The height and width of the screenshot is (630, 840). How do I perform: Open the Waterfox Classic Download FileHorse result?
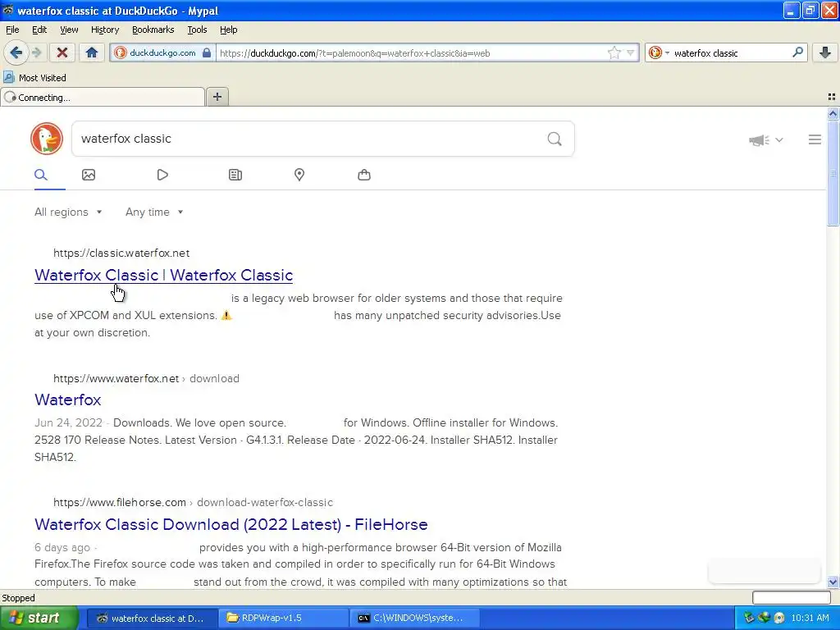pyautogui.click(x=231, y=524)
